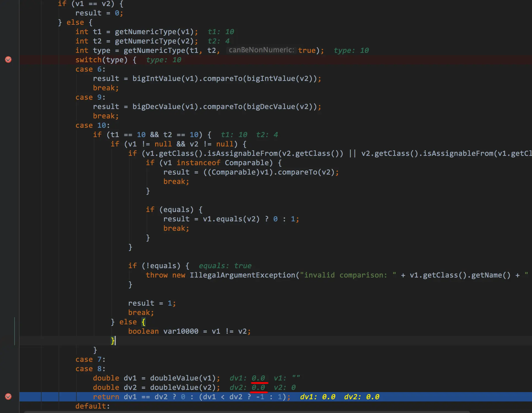
Task: Click the 'type: 10' value beside switch
Action: 163,60
